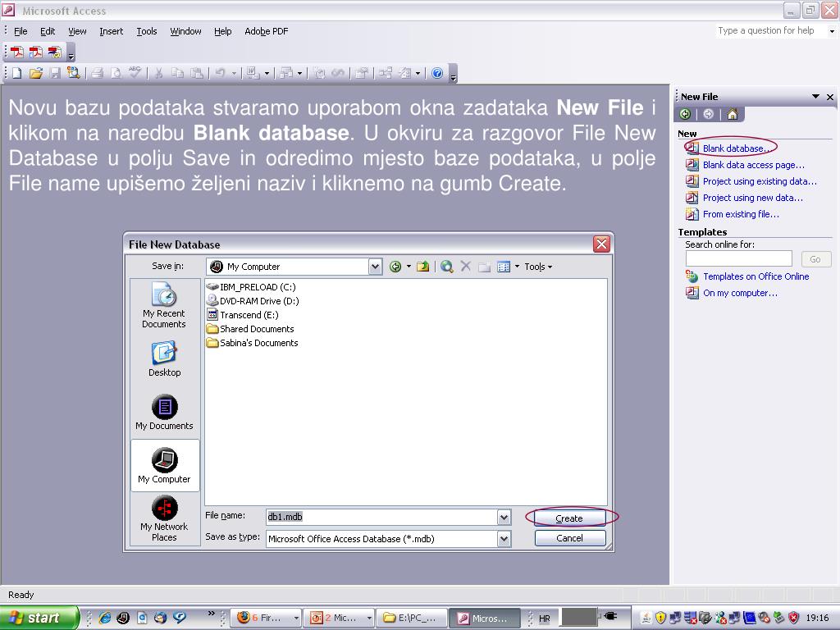840x630 pixels.
Task: Open the Save as type dropdown
Action: [504, 539]
